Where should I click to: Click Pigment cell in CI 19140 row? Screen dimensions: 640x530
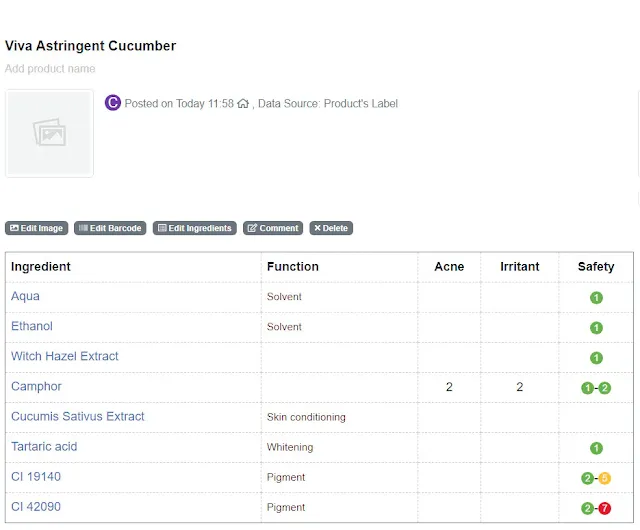tap(286, 477)
